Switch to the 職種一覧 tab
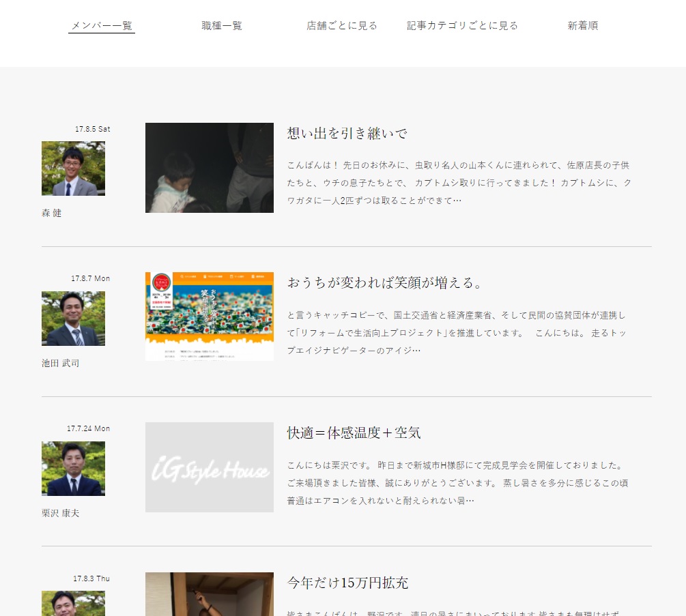Image resolution: width=686 pixels, height=616 pixels. pyautogui.click(x=222, y=26)
